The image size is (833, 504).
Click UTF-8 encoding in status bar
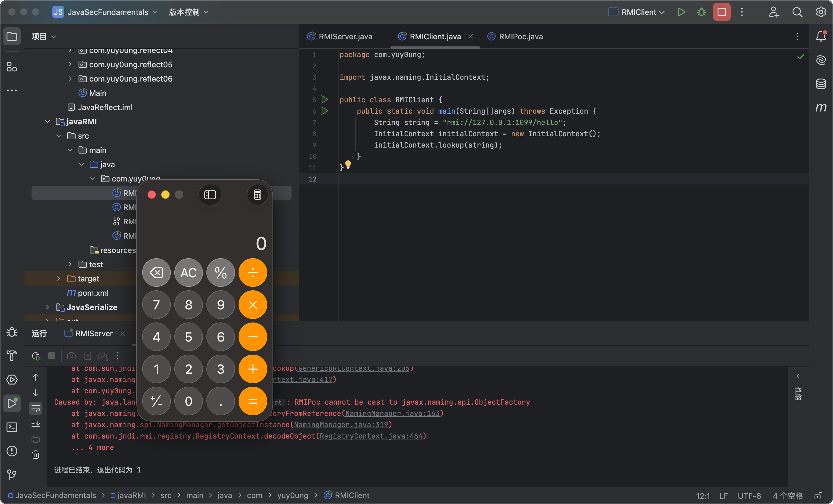click(x=749, y=496)
